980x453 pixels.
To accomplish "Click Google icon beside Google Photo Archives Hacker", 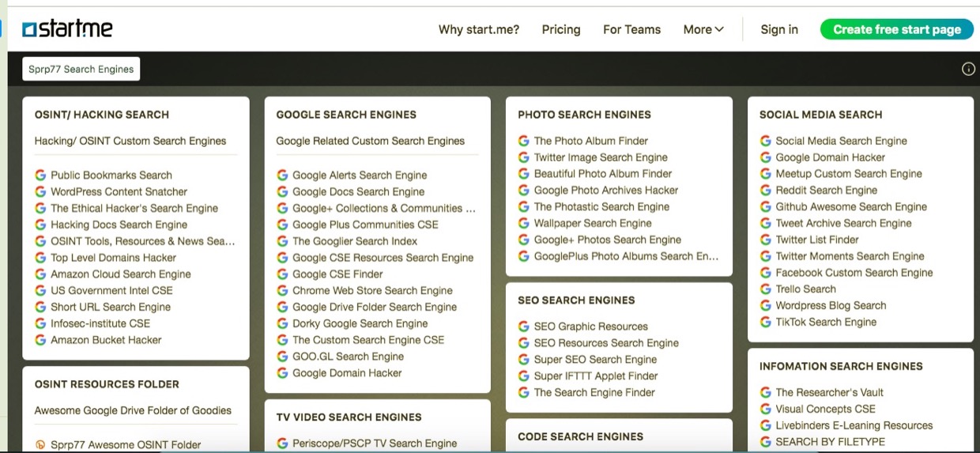I will point(523,191).
